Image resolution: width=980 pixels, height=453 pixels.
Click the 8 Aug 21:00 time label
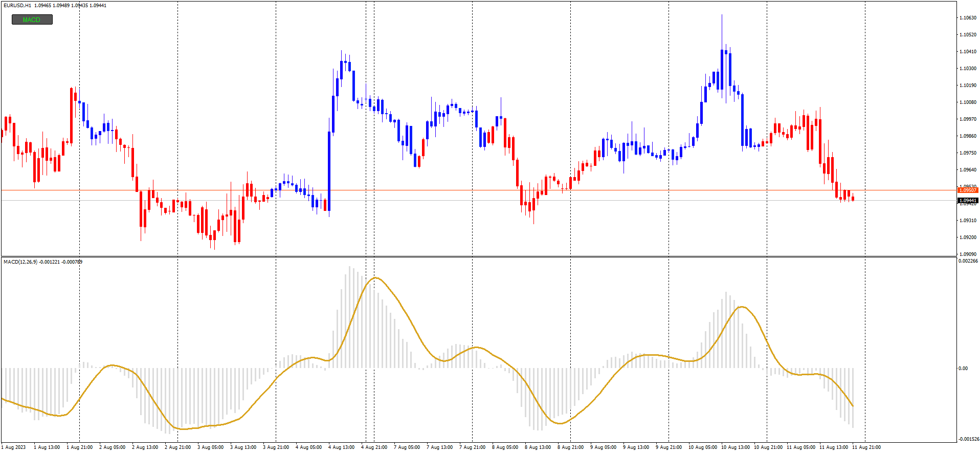coord(570,447)
